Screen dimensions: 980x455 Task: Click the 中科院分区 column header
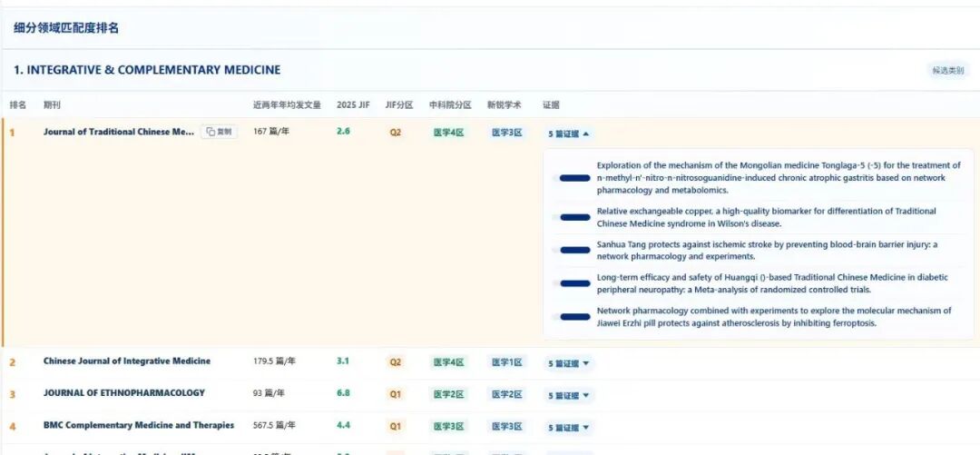coord(450,105)
